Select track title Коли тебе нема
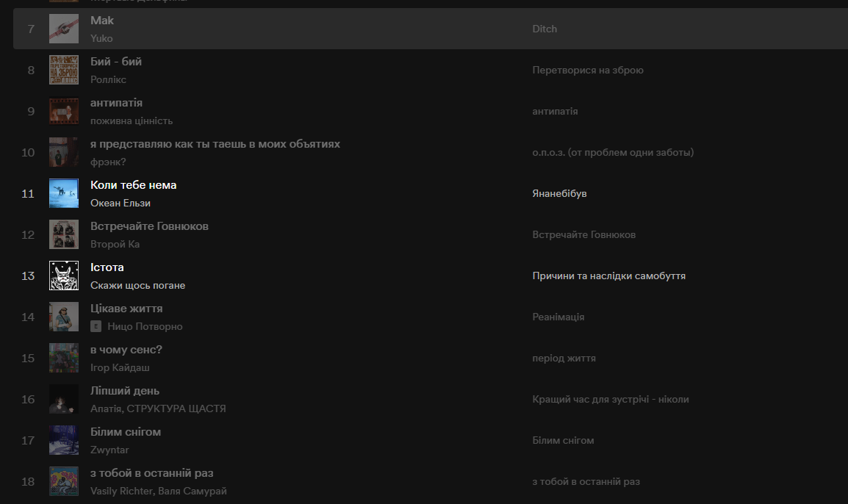This screenshot has width=848, height=504. (x=134, y=185)
